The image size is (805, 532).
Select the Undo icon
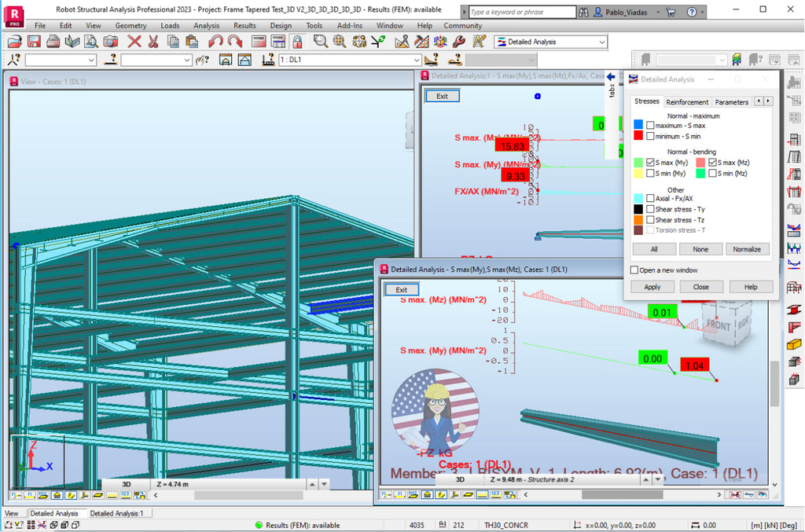[214, 42]
